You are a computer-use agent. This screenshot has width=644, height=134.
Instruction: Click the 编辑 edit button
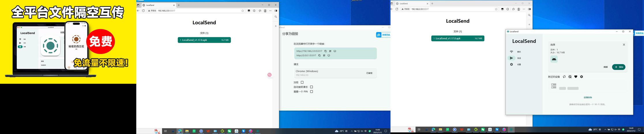pyautogui.click(x=605, y=67)
